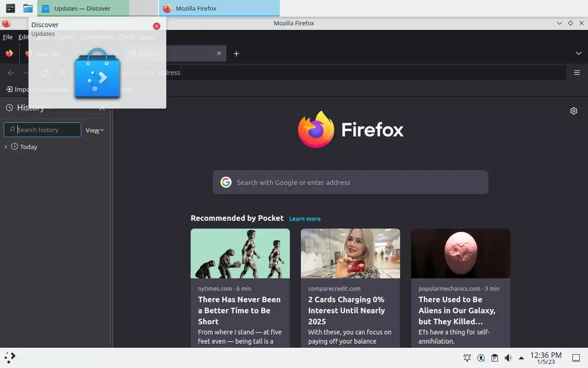Open the File menu
The width and height of the screenshot is (588, 368).
(8, 37)
